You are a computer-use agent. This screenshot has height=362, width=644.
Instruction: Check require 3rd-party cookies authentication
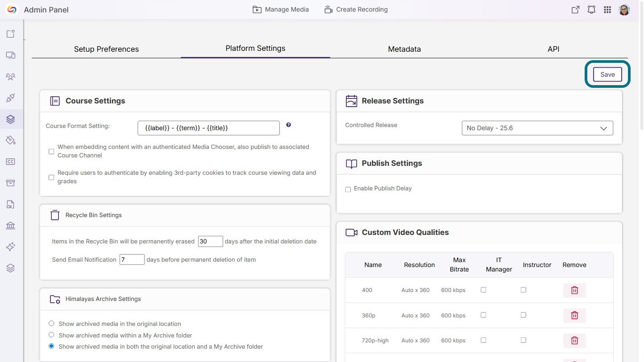tap(51, 177)
